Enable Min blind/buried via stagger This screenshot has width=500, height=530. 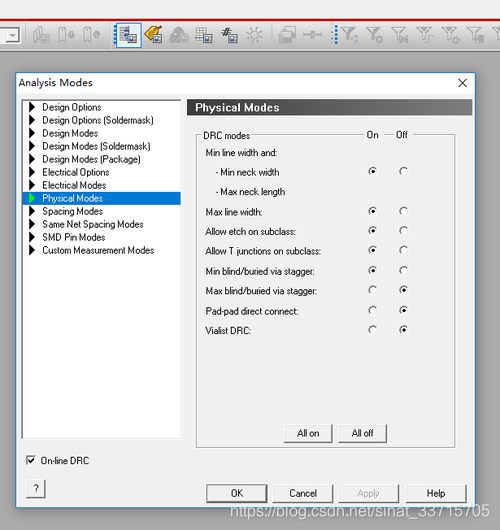372,270
